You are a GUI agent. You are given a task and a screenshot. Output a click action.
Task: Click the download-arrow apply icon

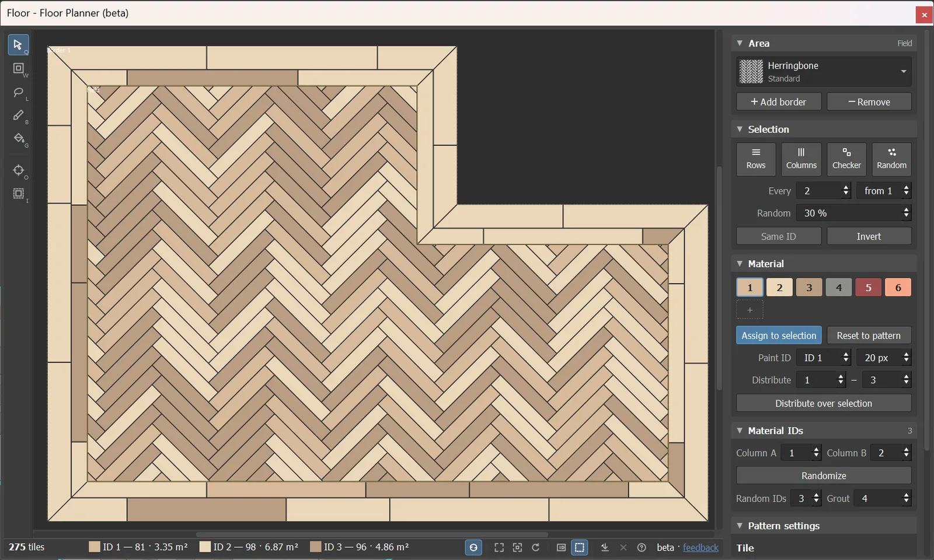pyautogui.click(x=605, y=547)
